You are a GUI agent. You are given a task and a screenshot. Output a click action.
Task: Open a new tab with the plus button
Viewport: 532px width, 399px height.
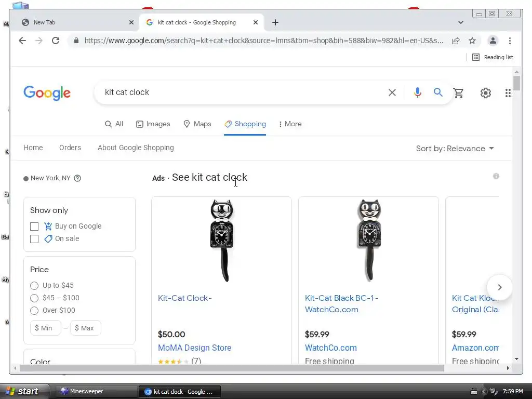(x=275, y=22)
